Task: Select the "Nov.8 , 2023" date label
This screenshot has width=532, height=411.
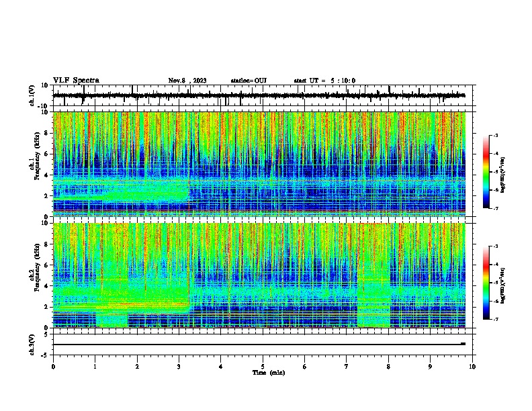Action: [187, 81]
